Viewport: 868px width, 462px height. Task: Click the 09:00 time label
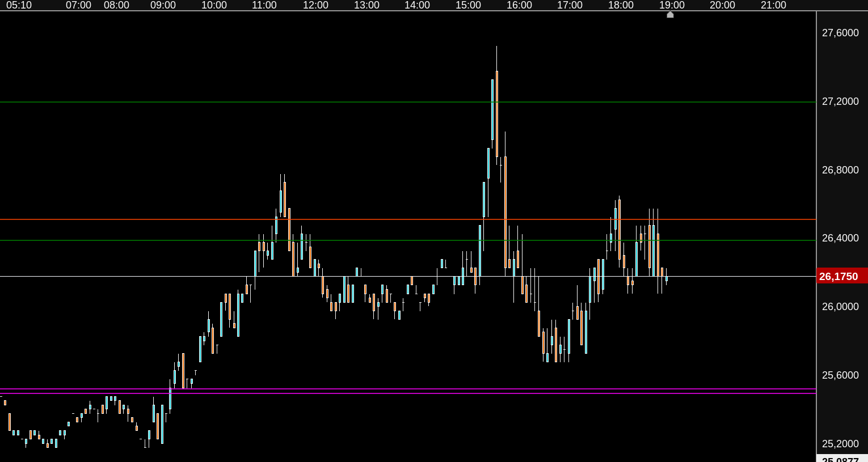(163, 5)
